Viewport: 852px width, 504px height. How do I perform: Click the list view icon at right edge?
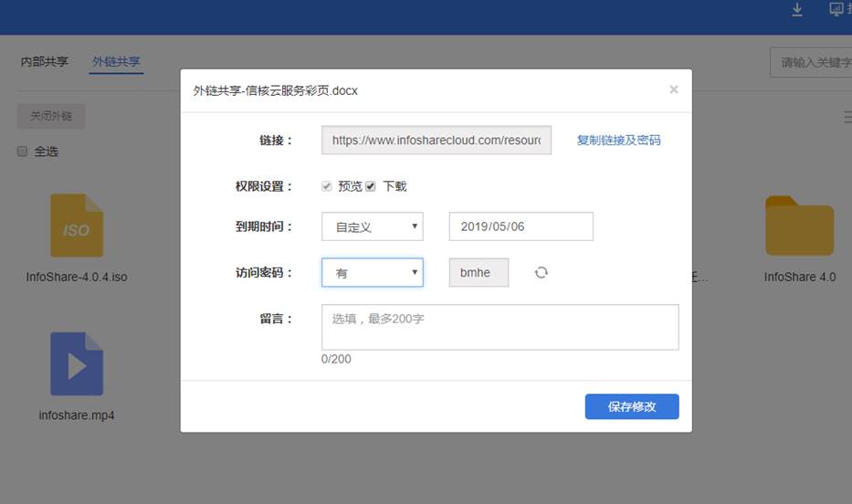pos(847,117)
